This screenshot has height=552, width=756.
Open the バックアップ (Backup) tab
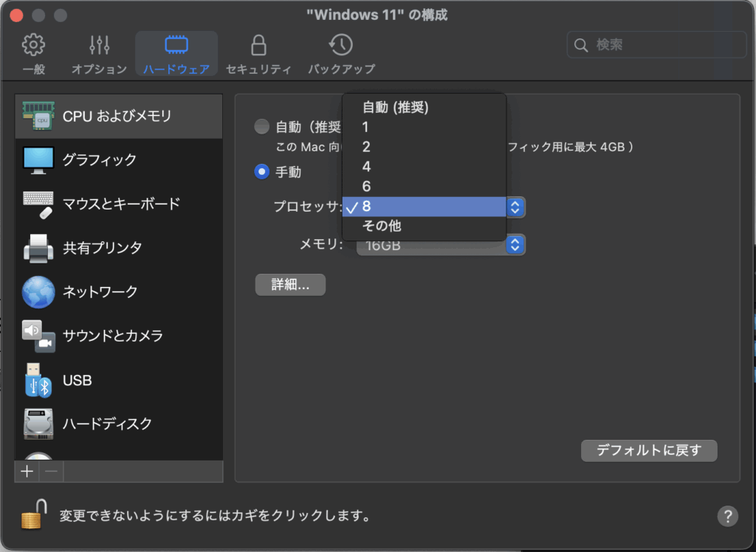coord(341,53)
